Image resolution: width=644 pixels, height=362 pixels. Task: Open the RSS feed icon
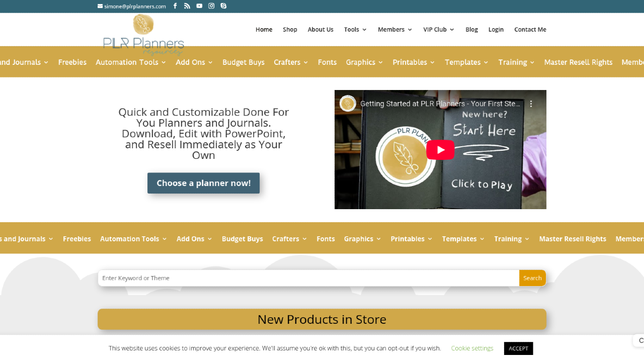(x=187, y=6)
